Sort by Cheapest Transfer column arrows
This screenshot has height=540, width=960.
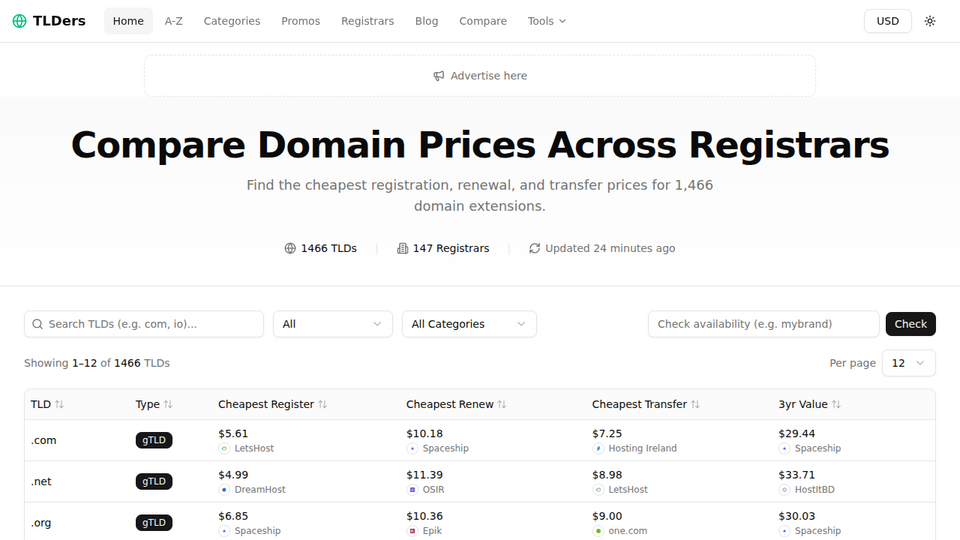point(696,404)
